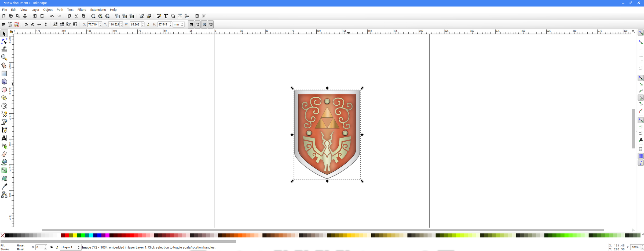Toggle snap to guides button
Viewport: 644px width, 251px height.
pos(641,163)
